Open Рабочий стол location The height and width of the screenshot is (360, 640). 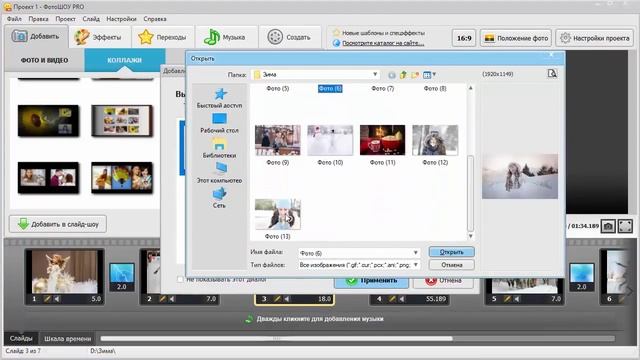(219, 123)
